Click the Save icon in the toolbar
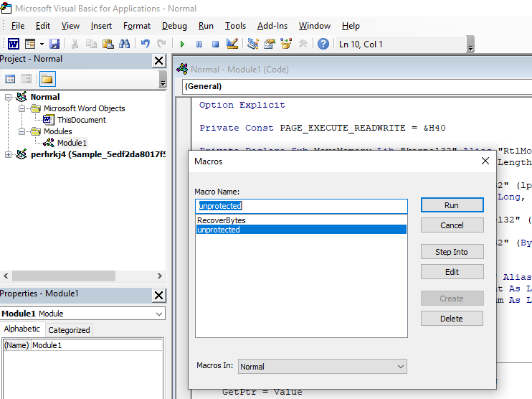This screenshot has height=399, width=532. [x=54, y=44]
